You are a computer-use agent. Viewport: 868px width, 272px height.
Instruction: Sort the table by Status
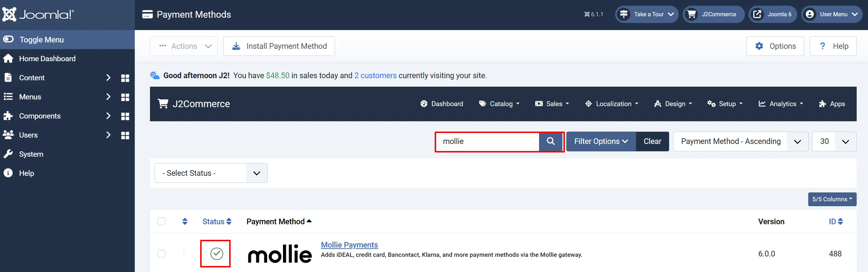click(217, 221)
